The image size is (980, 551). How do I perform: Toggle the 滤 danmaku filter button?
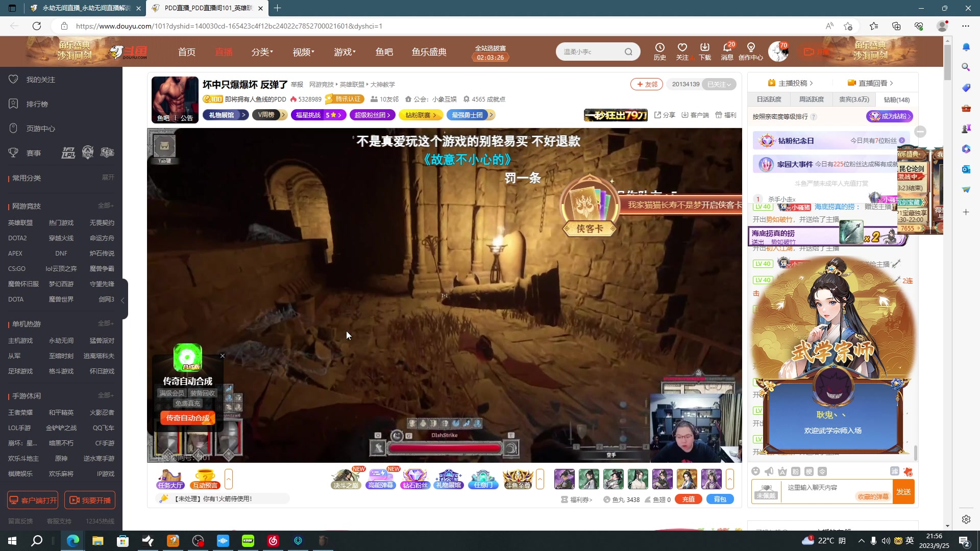point(894,471)
